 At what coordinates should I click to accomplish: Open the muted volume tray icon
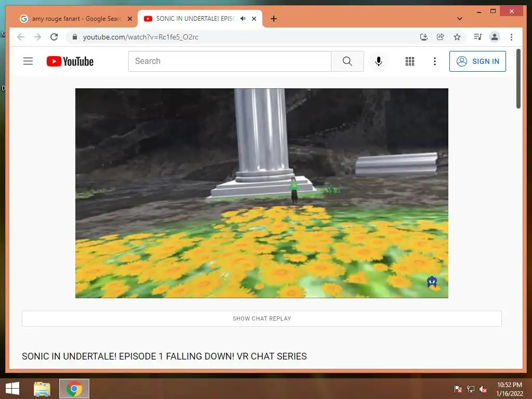pos(483,389)
